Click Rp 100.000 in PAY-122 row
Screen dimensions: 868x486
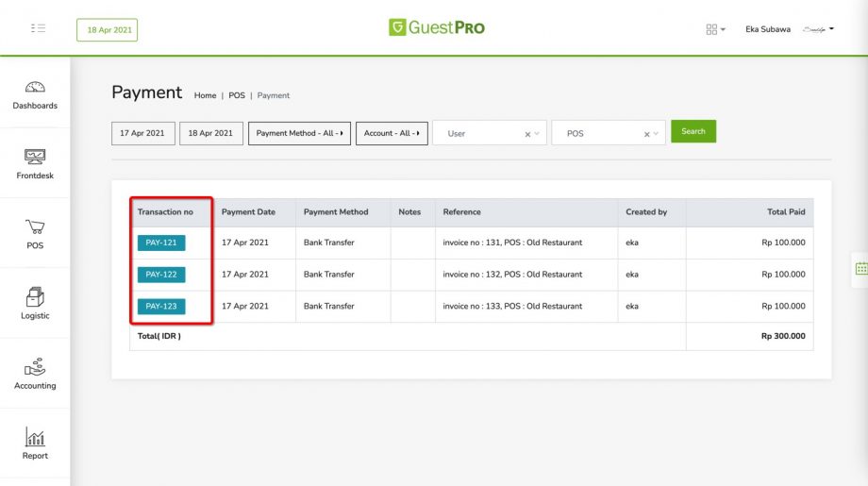(x=783, y=274)
